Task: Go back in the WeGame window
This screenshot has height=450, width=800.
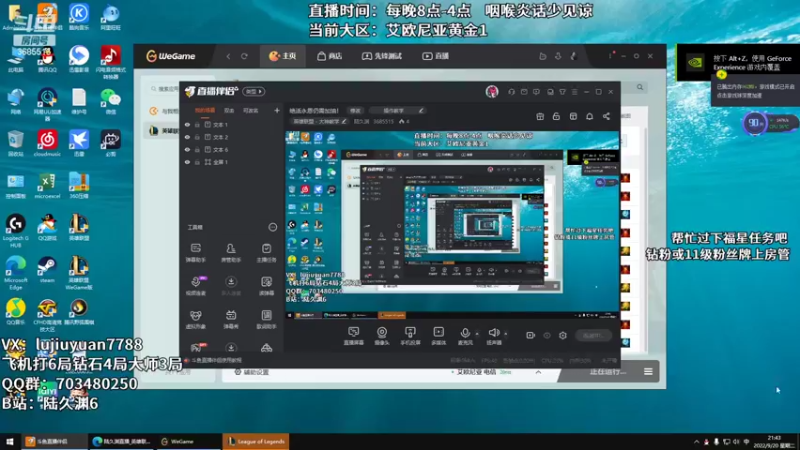Action: point(228,56)
